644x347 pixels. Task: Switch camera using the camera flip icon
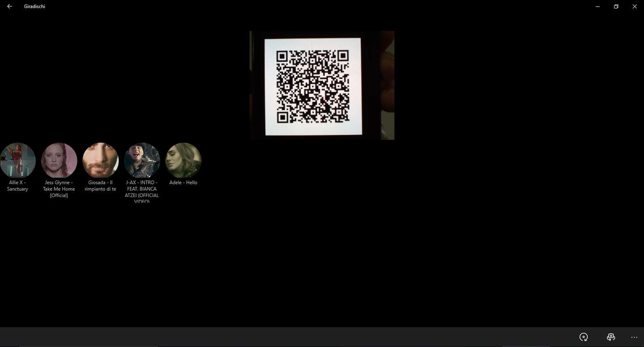coord(611,337)
